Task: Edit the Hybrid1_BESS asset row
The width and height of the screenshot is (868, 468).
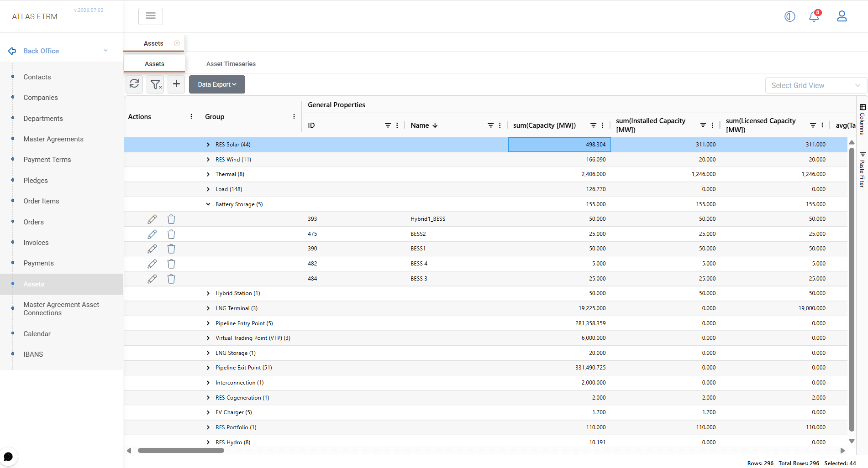Action: [152, 219]
